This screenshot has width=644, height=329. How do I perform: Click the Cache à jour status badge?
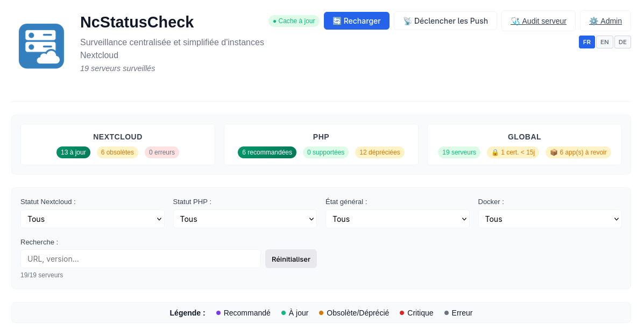click(294, 21)
